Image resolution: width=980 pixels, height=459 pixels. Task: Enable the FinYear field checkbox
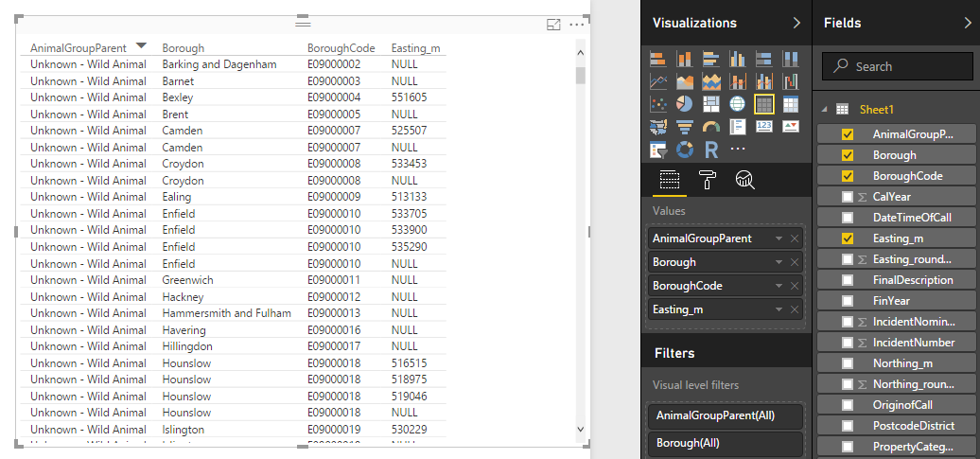coord(848,301)
